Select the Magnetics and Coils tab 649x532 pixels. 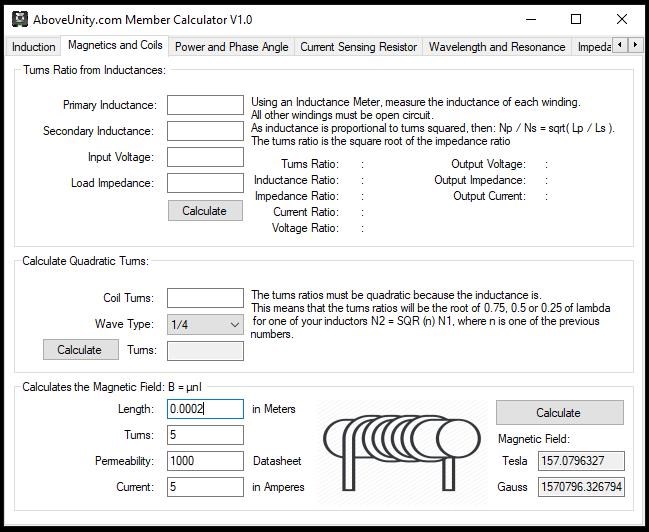pos(115,45)
